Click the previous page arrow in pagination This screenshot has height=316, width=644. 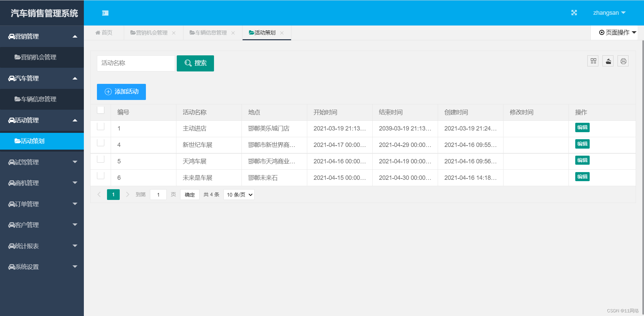coord(99,195)
